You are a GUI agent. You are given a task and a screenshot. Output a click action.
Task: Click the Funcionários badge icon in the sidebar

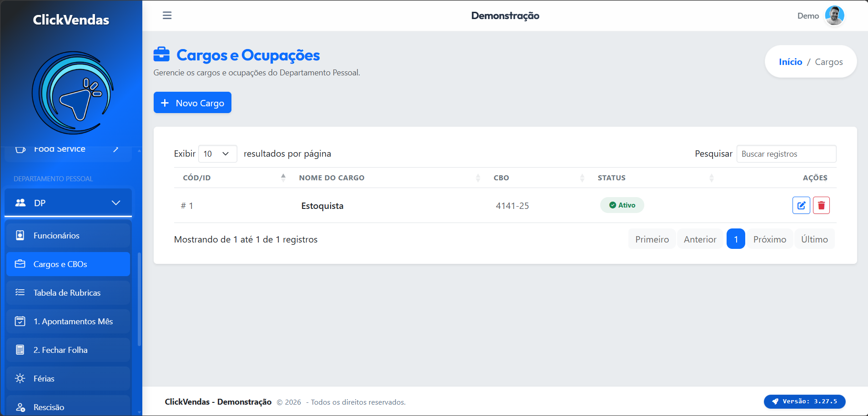click(x=20, y=235)
